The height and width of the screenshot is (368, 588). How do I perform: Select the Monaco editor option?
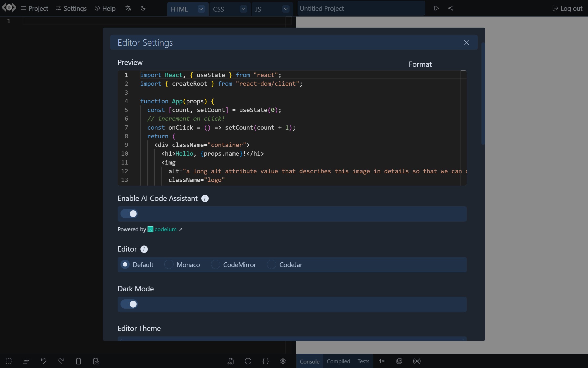tap(169, 264)
